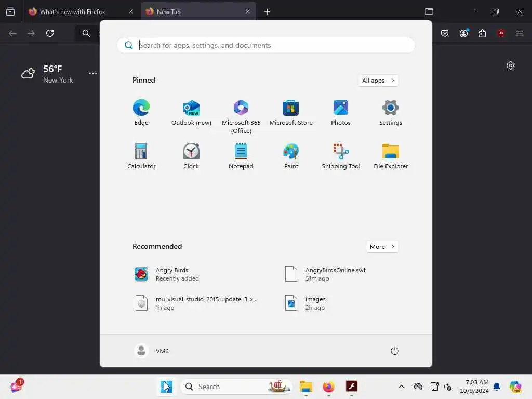
Task: Open the Microsoft Store
Action: pos(291,113)
